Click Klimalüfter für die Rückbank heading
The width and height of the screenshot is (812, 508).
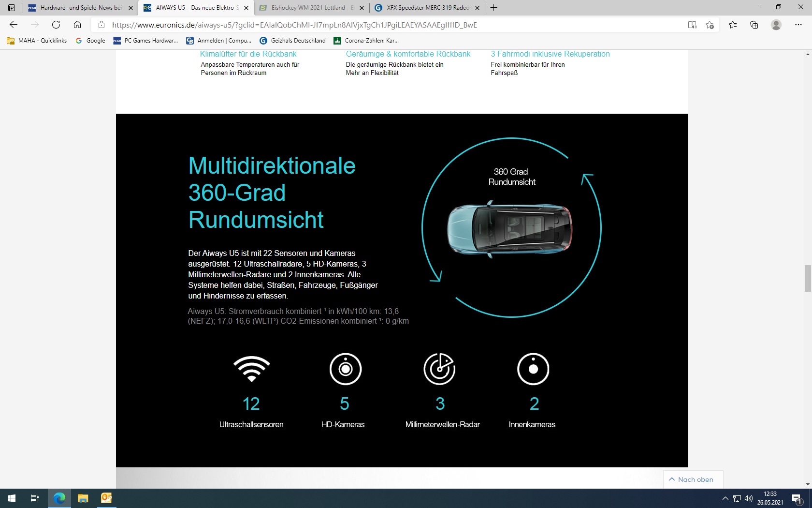click(x=248, y=54)
